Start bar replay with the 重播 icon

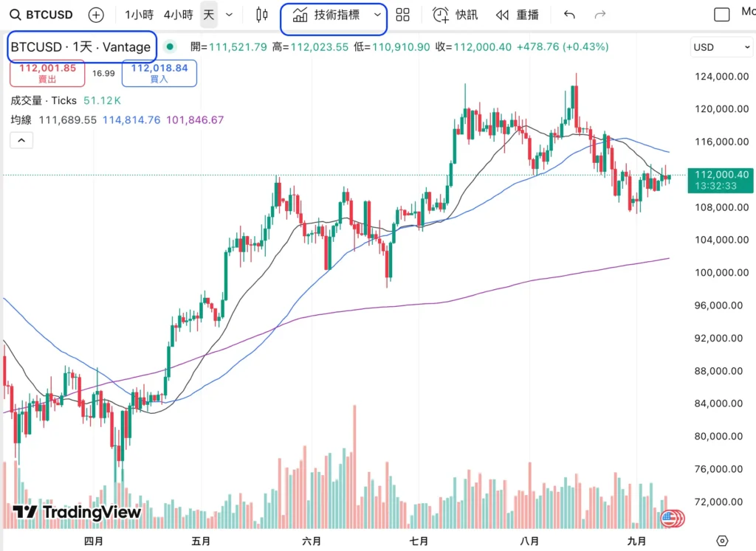[504, 15]
